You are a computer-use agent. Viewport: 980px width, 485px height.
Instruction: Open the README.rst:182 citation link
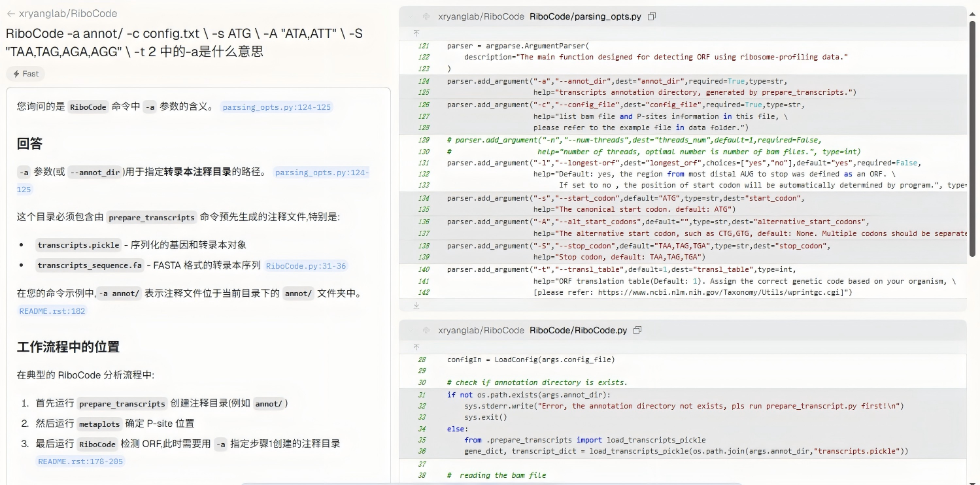52,311
